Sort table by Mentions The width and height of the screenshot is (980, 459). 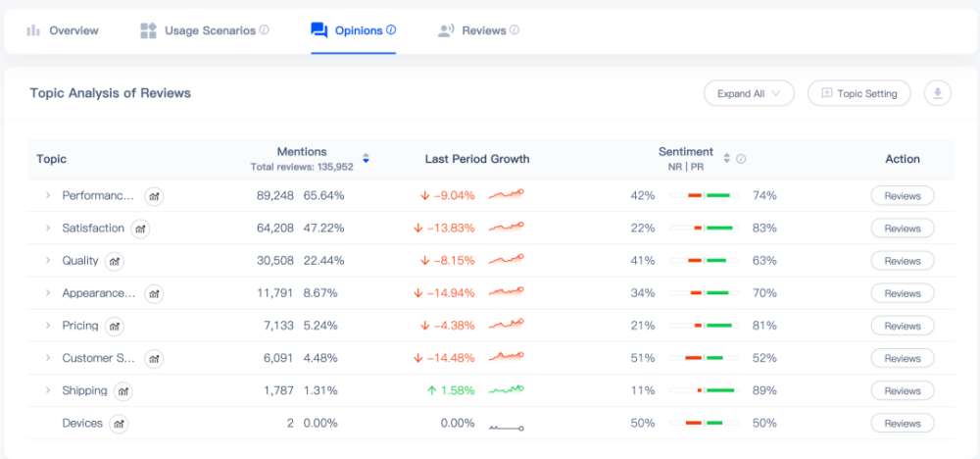pyautogui.click(x=367, y=159)
